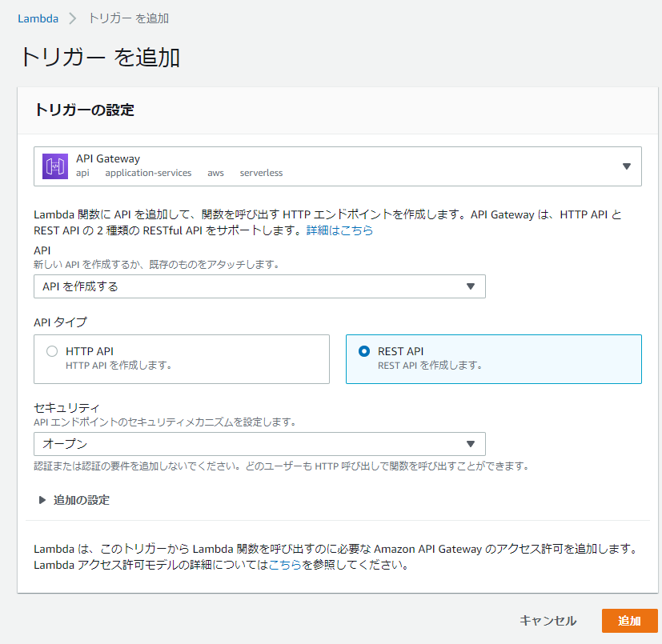Select the REST API radio button
Image resolution: width=662 pixels, height=644 pixels.
point(363,350)
